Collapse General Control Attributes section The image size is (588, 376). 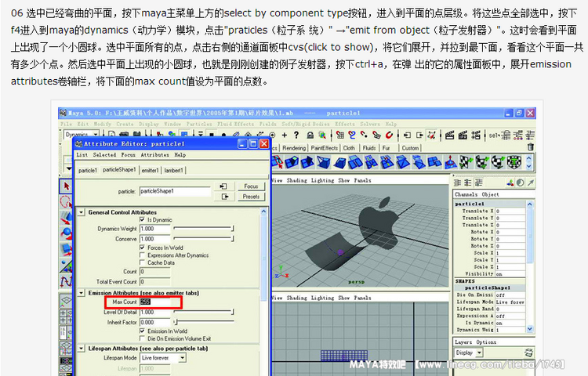pos(82,212)
